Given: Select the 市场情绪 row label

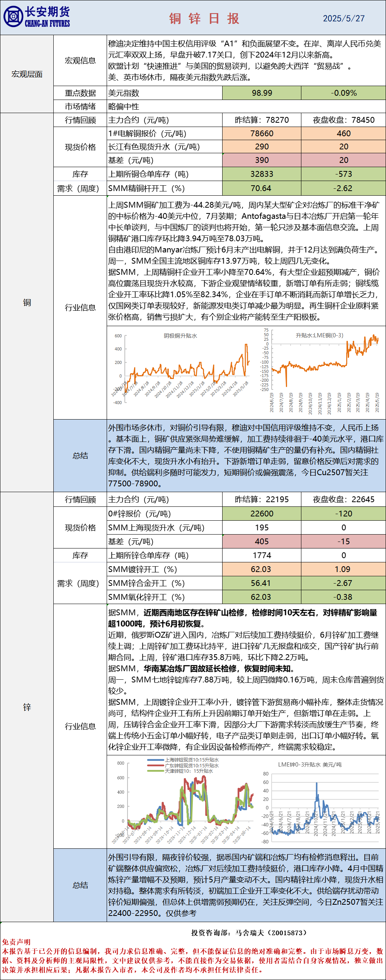Looking at the screenshot, I should 80,107.
